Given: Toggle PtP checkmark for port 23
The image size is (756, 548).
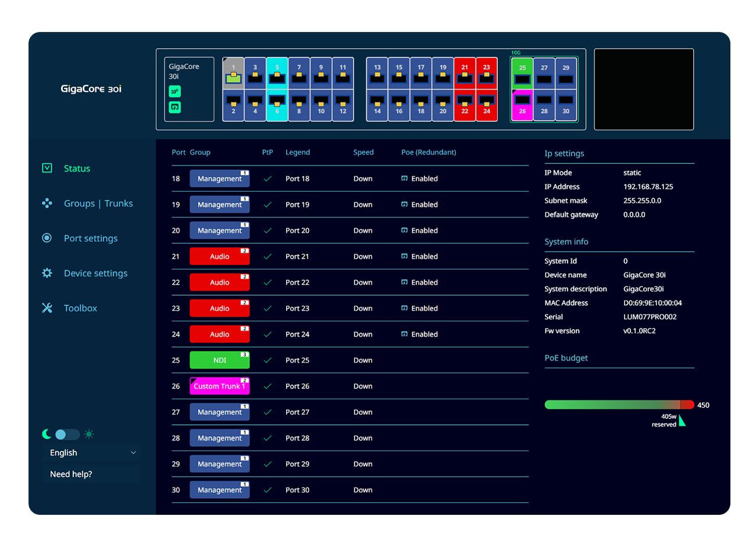Looking at the screenshot, I should tap(268, 309).
